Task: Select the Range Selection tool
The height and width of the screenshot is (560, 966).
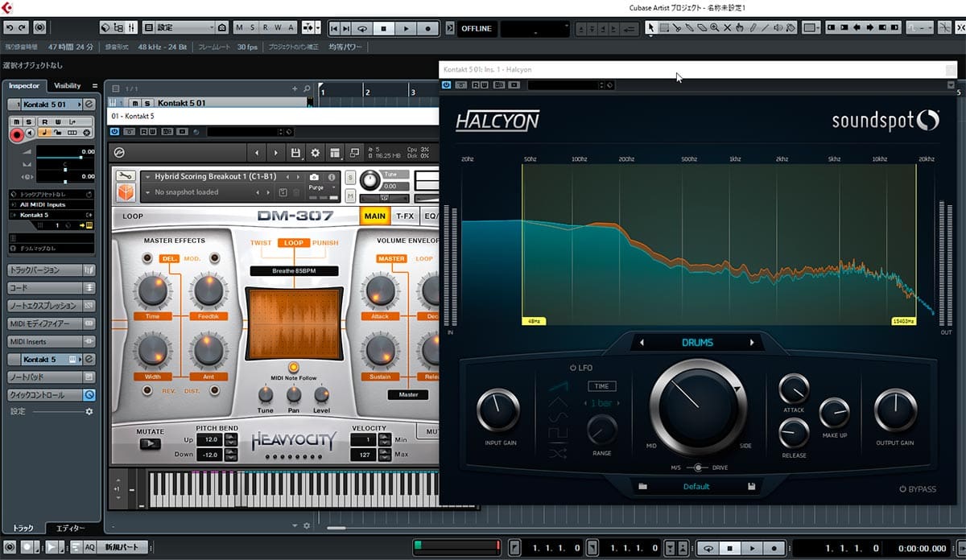Action: [x=664, y=27]
